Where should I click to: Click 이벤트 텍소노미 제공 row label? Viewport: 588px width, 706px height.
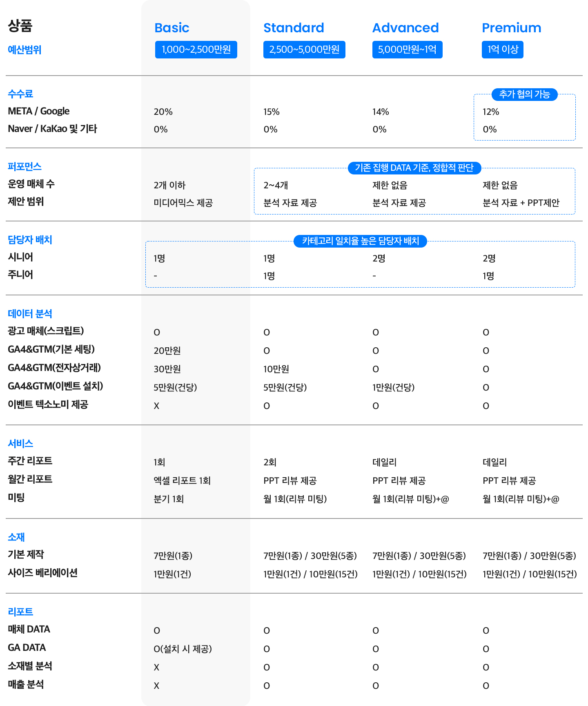pos(48,404)
